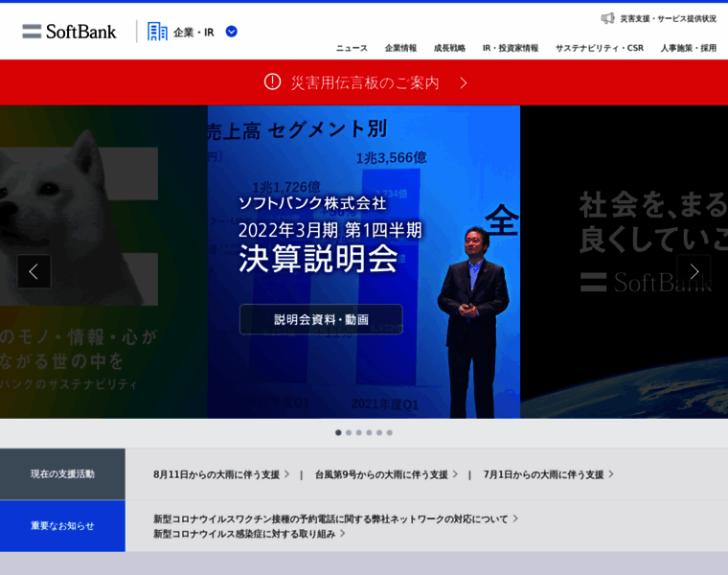Select the fourth carousel pagination dot
This screenshot has width=728, height=575.
click(x=369, y=433)
